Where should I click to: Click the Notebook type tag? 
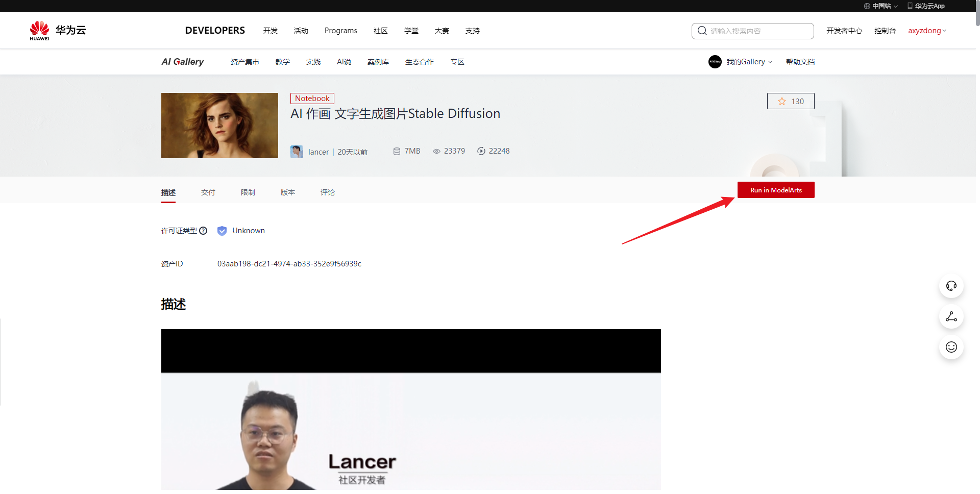(312, 98)
